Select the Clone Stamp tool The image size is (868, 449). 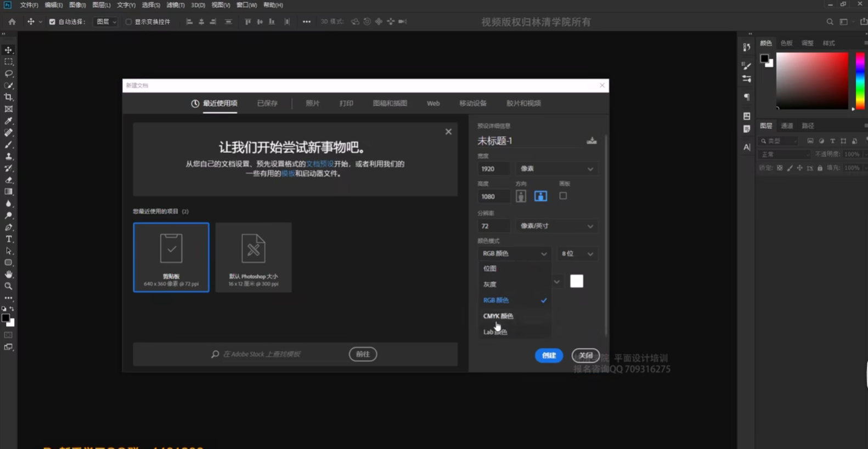click(9, 156)
